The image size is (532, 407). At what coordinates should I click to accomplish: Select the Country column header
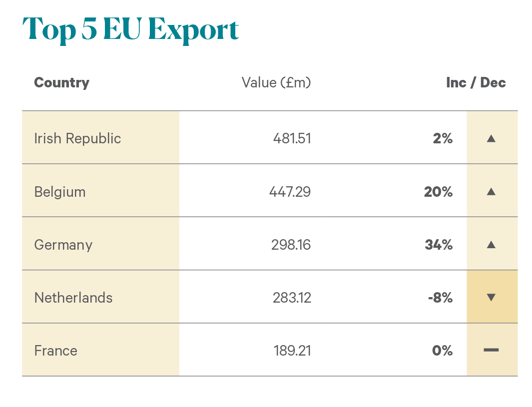click(62, 83)
